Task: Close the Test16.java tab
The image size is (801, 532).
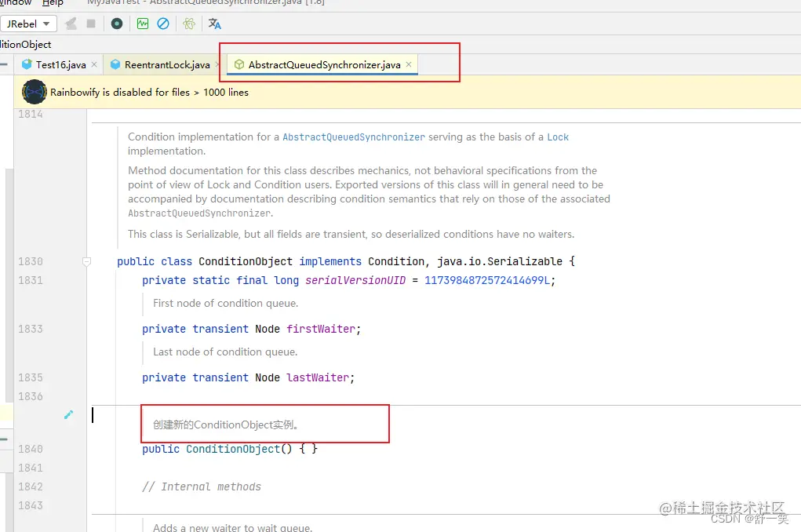Action: [x=94, y=64]
